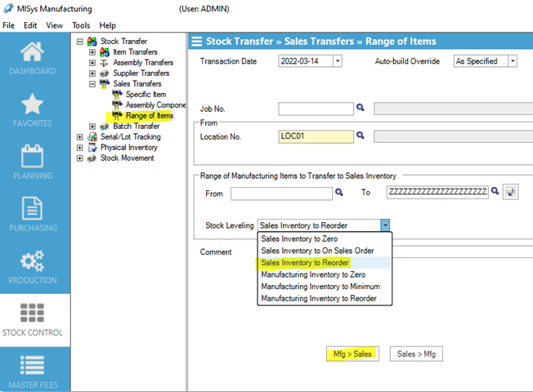Image resolution: width=533 pixels, height=392 pixels.
Task: Open the Dashboard home icon
Action: point(33,52)
